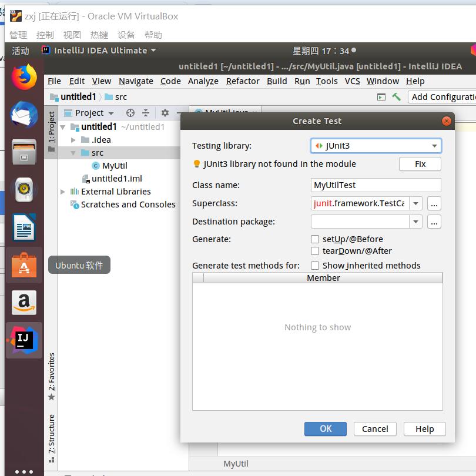Click the Superclass text field
Image resolution: width=476 pixels, height=476 pixels.
point(360,203)
